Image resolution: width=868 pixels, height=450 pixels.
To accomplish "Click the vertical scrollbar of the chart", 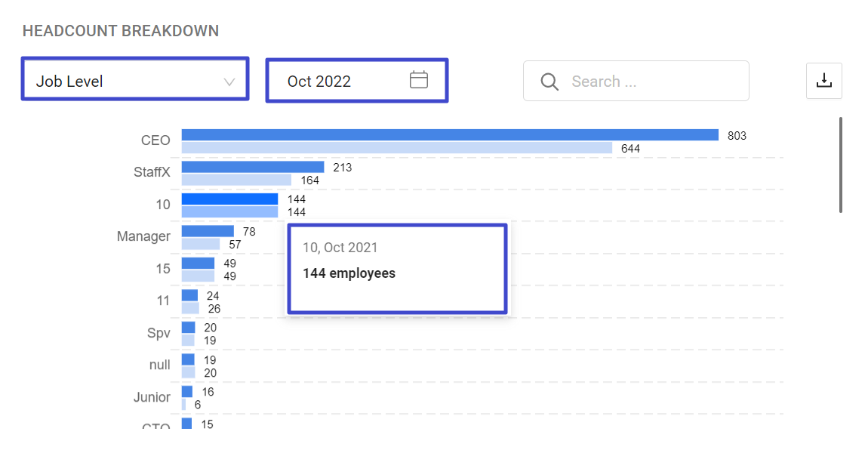I will (x=841, y=165).
